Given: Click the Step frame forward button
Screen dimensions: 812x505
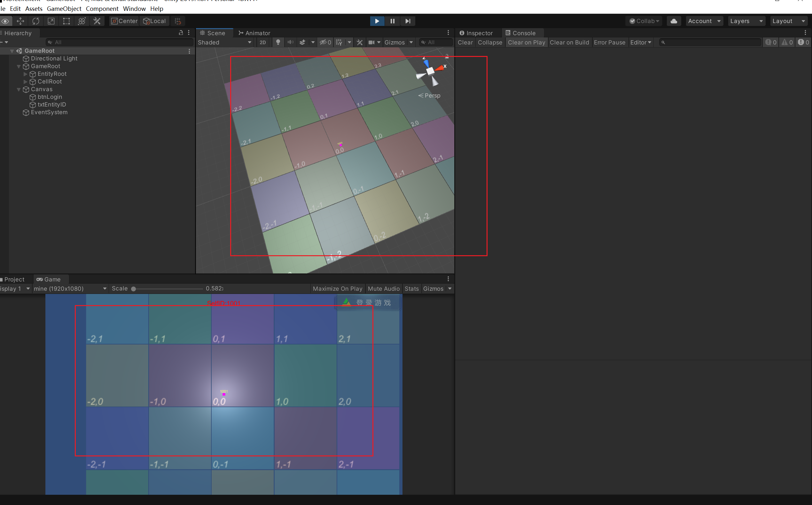Looking at the screenshot, I should click(x=408, y=21).
